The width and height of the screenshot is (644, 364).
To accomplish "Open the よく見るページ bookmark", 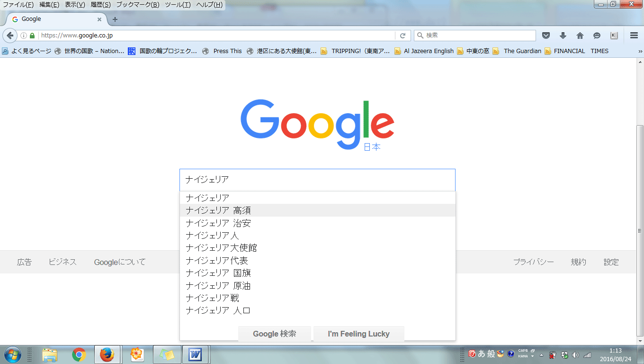I will 27,51.
